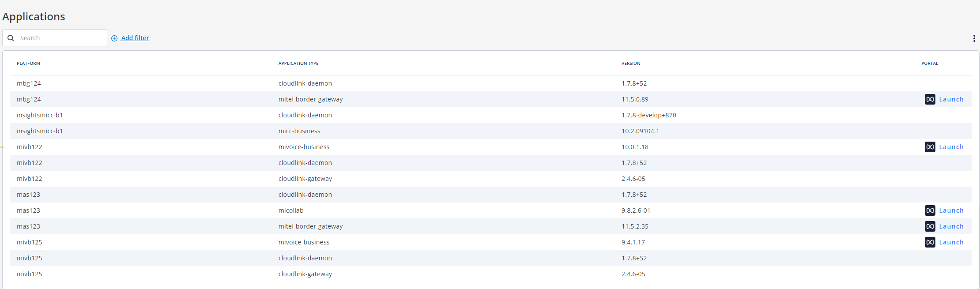The width and height of the screenshot is (980, 289).
Task: Click the PORTAL column header
Action: point(930,64)
